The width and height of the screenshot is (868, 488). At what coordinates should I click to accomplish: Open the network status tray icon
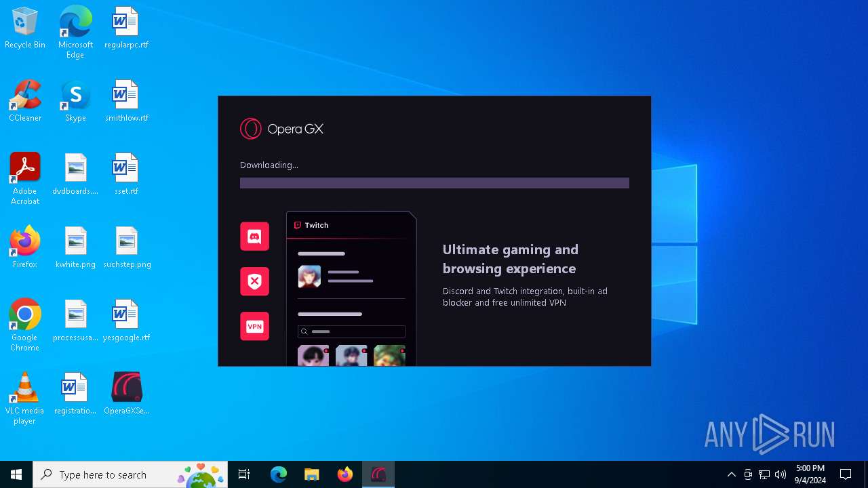pos(764,474)
